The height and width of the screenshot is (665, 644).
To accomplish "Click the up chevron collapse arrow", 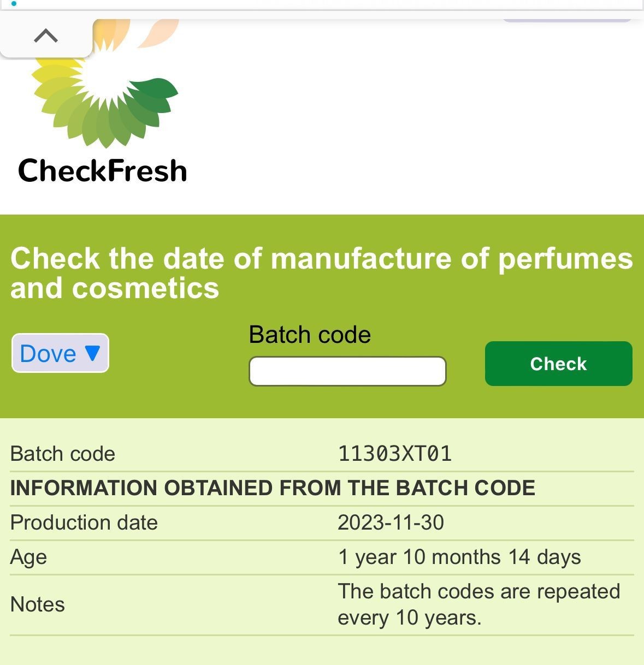I will pyautogui.click(x=46, y=36).
